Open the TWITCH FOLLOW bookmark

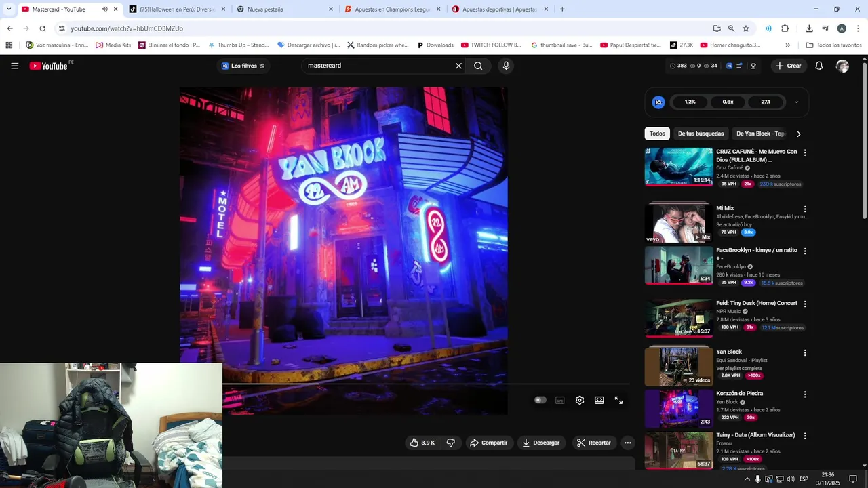(x=491, y=45)
